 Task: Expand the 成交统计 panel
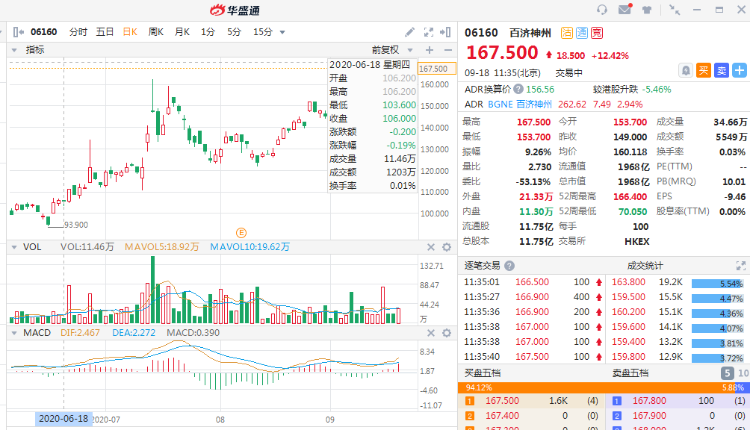[x=741, y=265]
